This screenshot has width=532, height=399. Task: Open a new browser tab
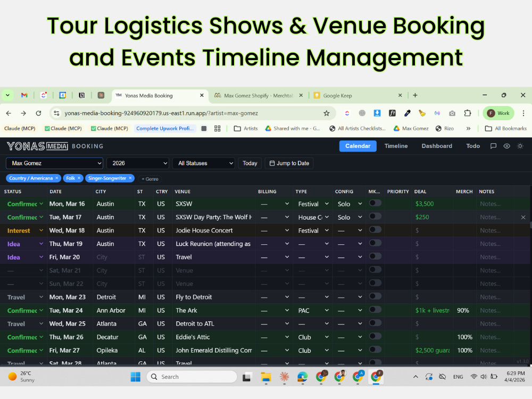(415, 95)
